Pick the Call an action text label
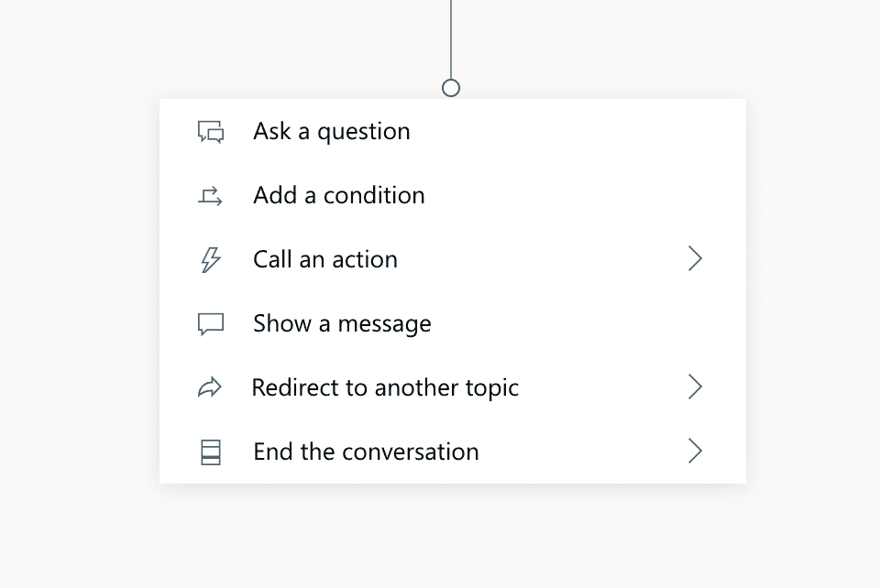 tap(324, 259)
